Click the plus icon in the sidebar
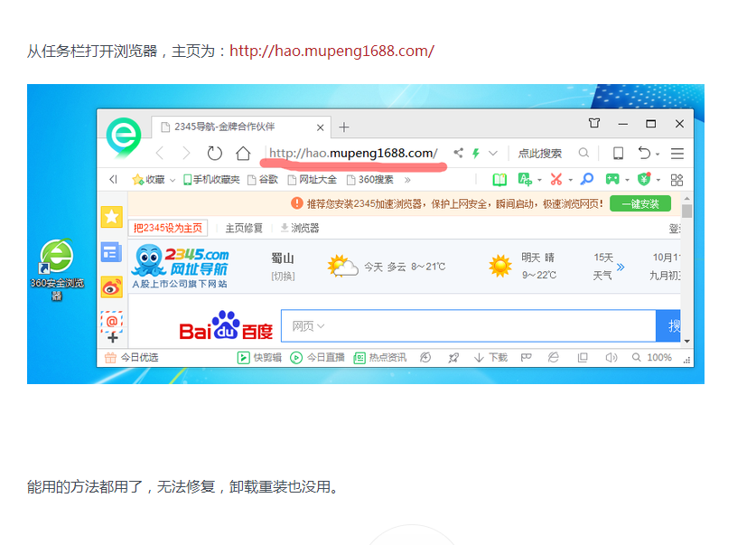 click(x=112, y=338)
